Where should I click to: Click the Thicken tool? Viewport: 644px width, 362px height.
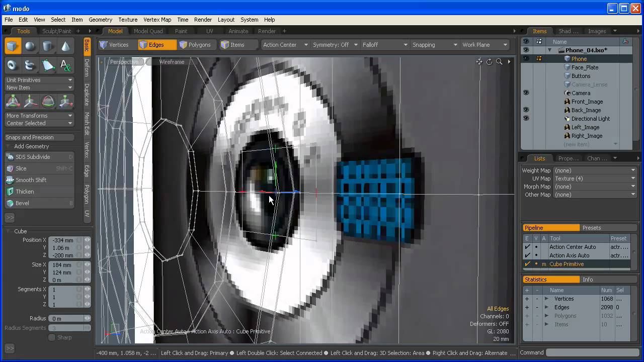click(x=39, y=192)
